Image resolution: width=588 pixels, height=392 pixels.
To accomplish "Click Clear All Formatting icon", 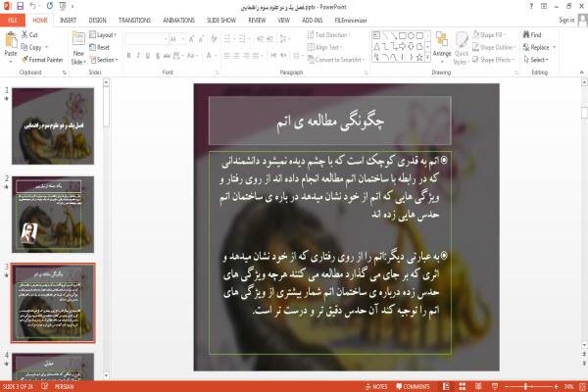I will pyautogui.click(x=214, y=39).
